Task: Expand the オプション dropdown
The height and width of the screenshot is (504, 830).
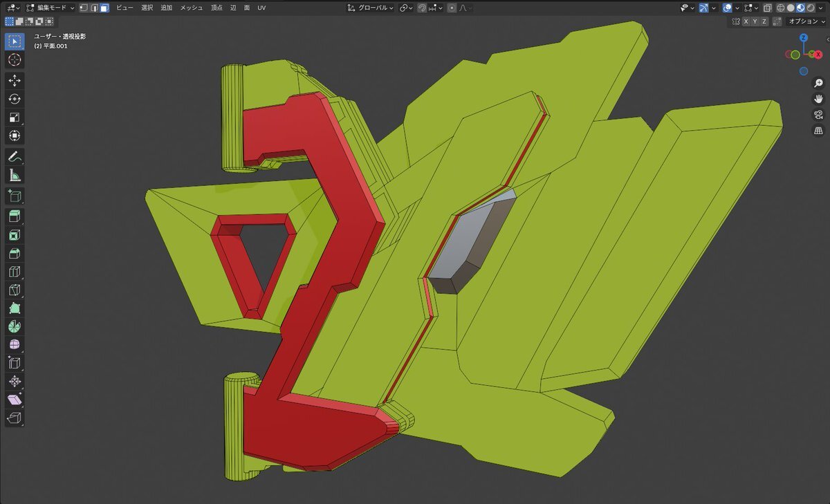Action: click(806, 21)
